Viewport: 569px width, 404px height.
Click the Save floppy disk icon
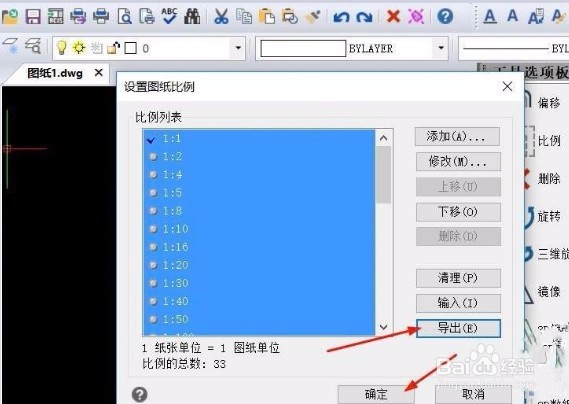(33, 16)
